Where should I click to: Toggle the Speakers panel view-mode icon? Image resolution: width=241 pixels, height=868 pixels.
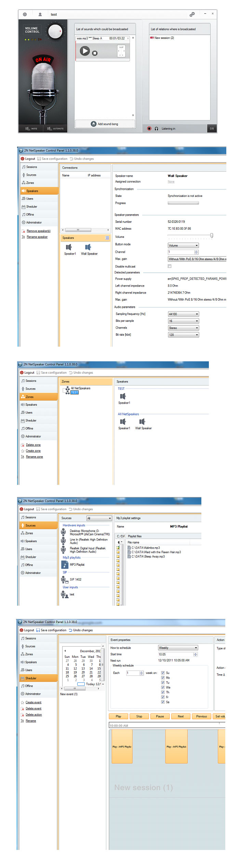point(107,238)
